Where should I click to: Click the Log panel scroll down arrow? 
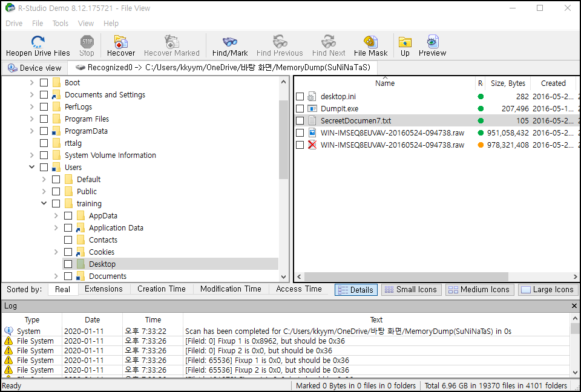(575, 373)
